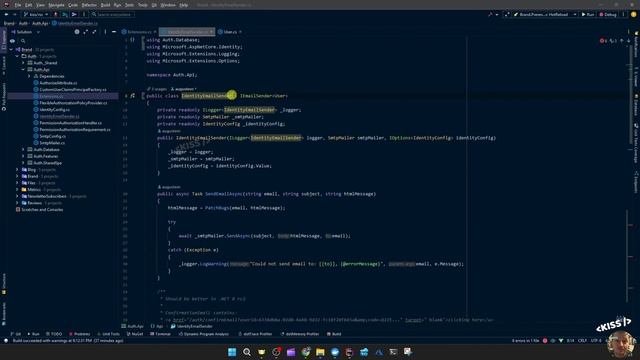Select Scratches and Consoles
The image size is (640, 360).
click(x=42, y=209)
